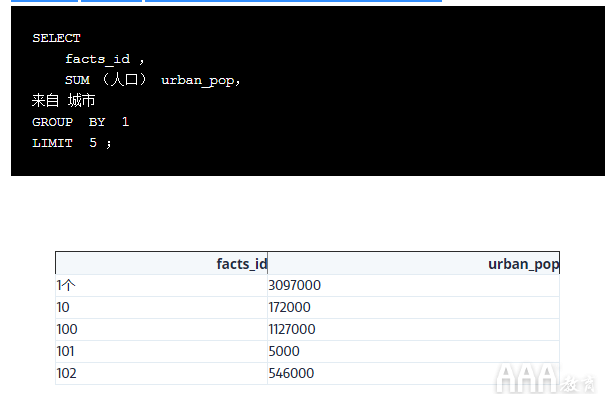This screenshot has height=399, width=606.
Task: Click the GROUP BY 1 clause
Action: tap(80, 122)
